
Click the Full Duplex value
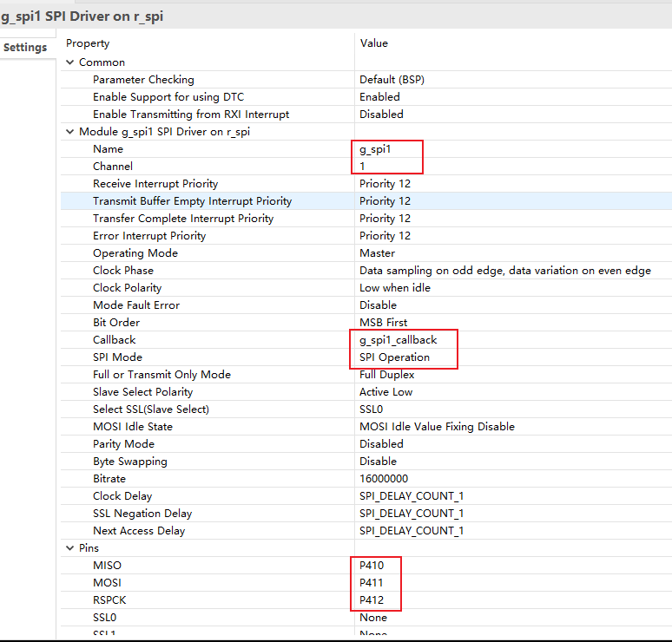(387, 375)
